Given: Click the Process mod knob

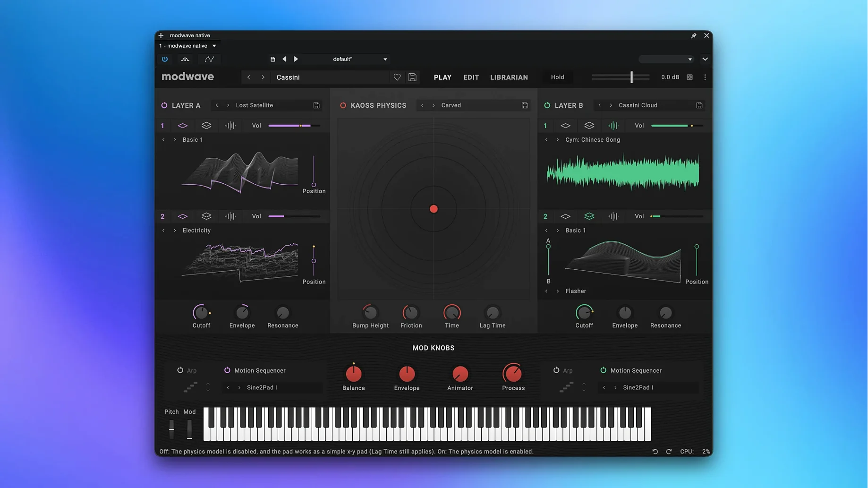Looking at the screenshot, I should tap(513, 374).
